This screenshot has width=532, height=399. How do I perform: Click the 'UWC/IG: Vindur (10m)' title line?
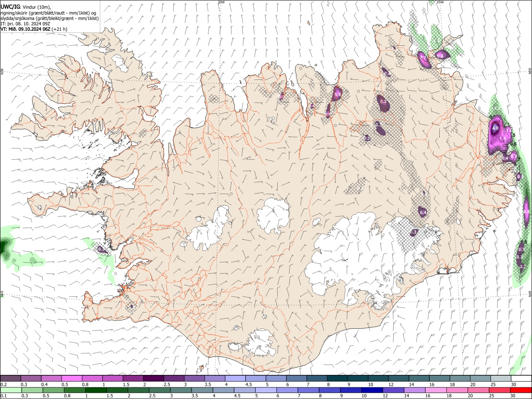tap(26, 7)
